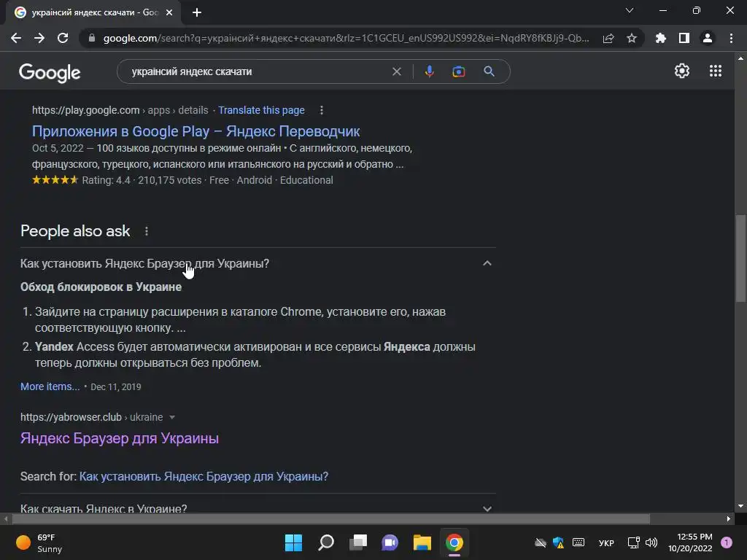Open yabrowser.club result dropdown arrow
The height and width of the screenshot is (560, 747).
pyautogui.click(x=172, y=417)
